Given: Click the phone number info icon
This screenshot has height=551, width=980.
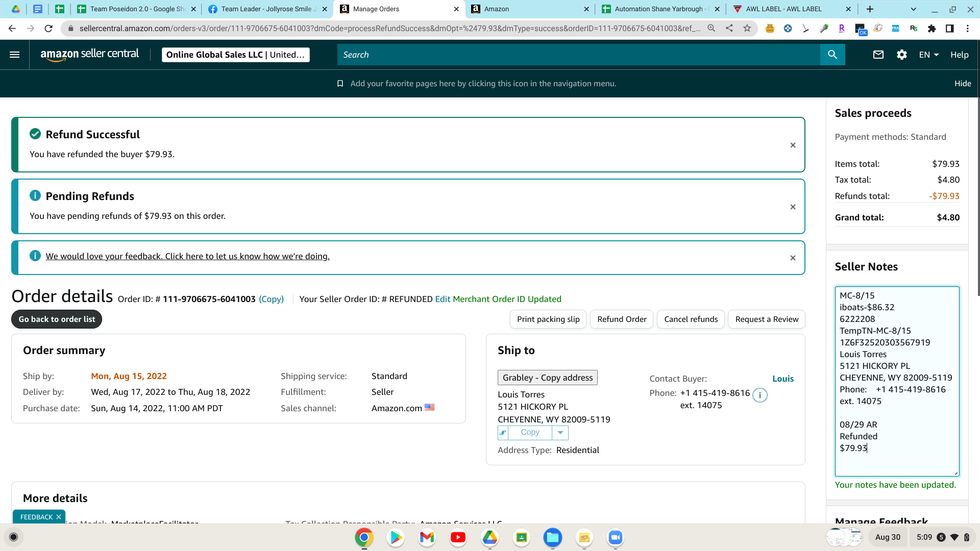Looking at the screenshot, I should (759, 395).
